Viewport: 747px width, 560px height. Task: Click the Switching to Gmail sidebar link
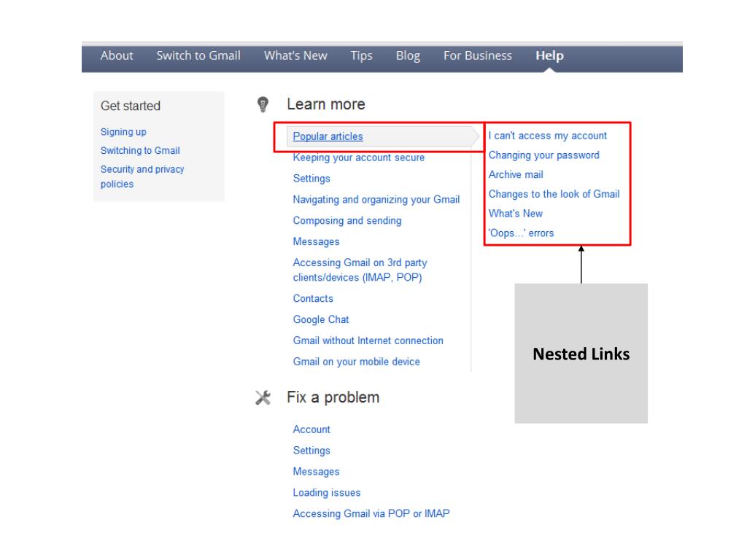(x=140, y=150)
